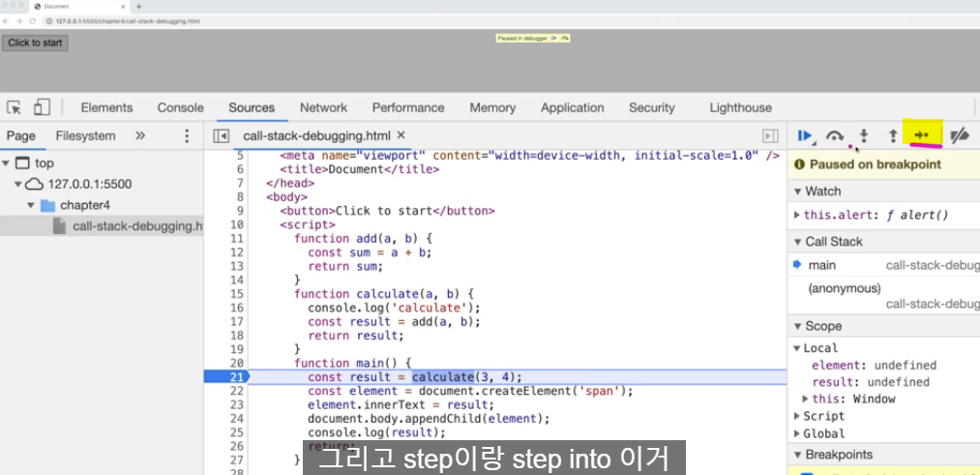This screenshot has height=475, width=980.
Task: Click the browser address bar URL
Action: pos(128,21)
